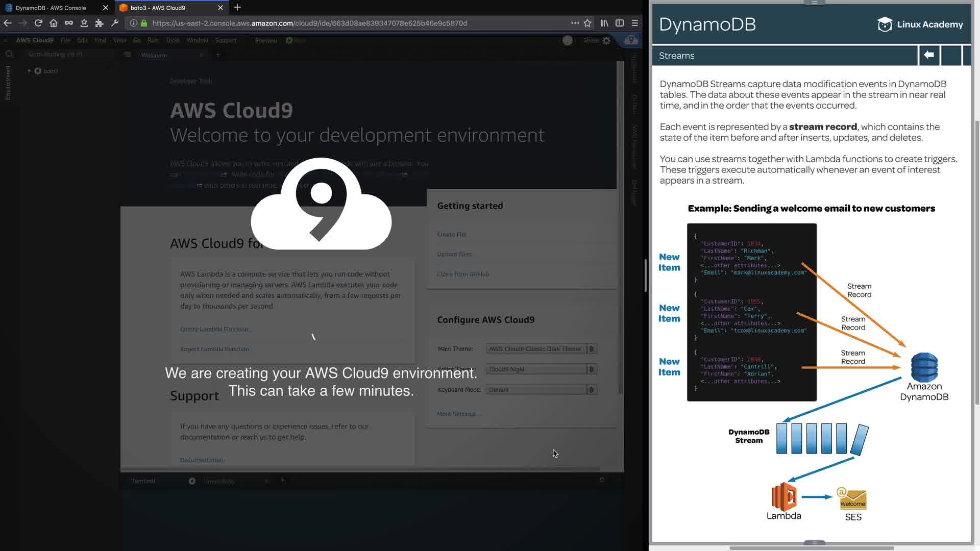Open the Firefox library icon
Viewport: 980px width, 551px height.
tap(604, 23)
